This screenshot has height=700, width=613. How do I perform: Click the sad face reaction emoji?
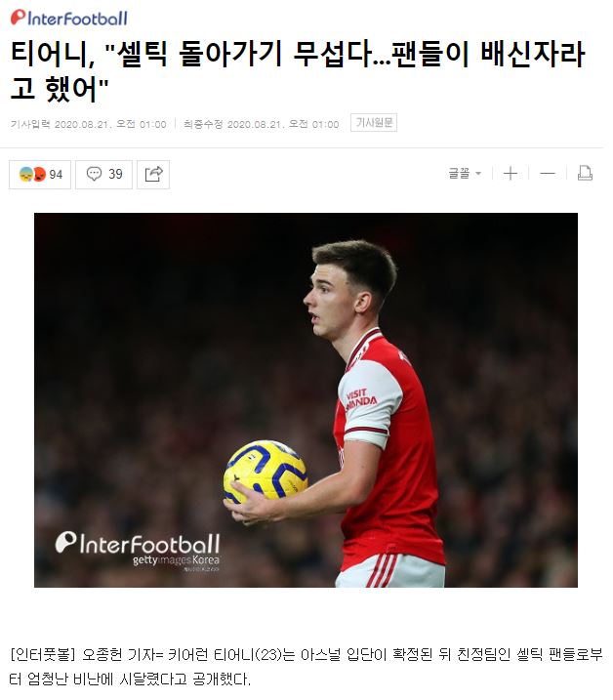point(26,174)
